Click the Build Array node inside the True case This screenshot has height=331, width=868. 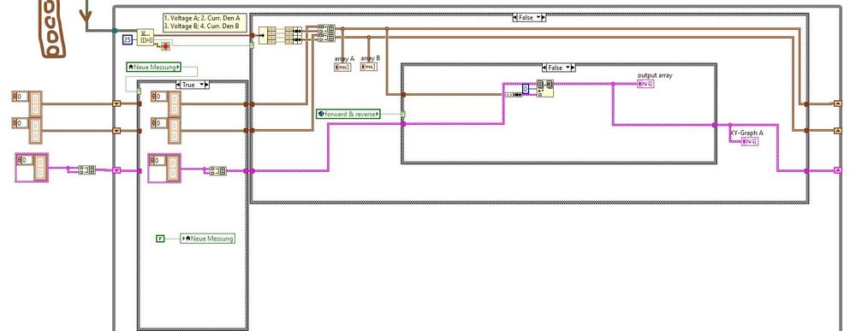[x=217, y=170]
